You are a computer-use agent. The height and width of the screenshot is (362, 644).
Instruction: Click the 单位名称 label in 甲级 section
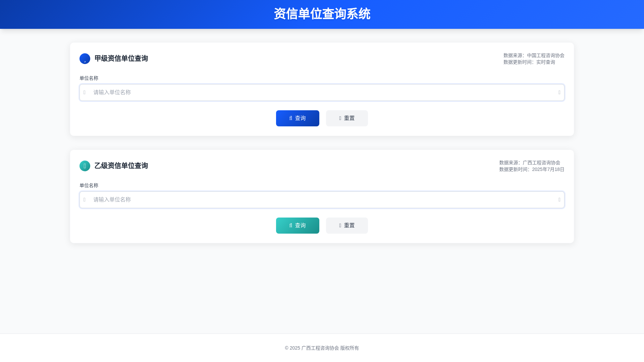(89, 78)
